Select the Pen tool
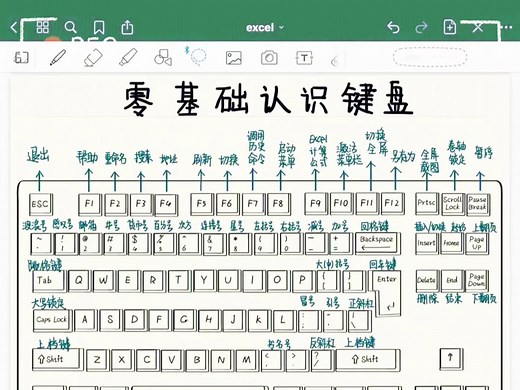Viewport: 520px width, 390px height. (x=58, y=57)
